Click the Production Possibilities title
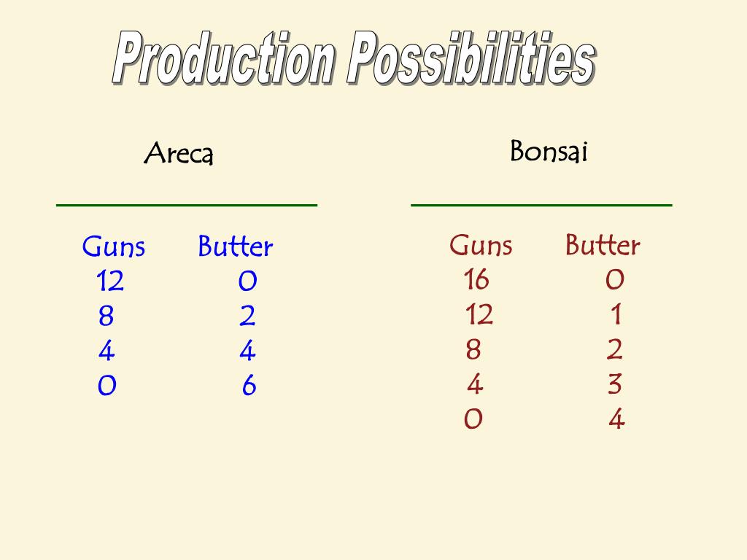747x560 pixels. point(354,58)
